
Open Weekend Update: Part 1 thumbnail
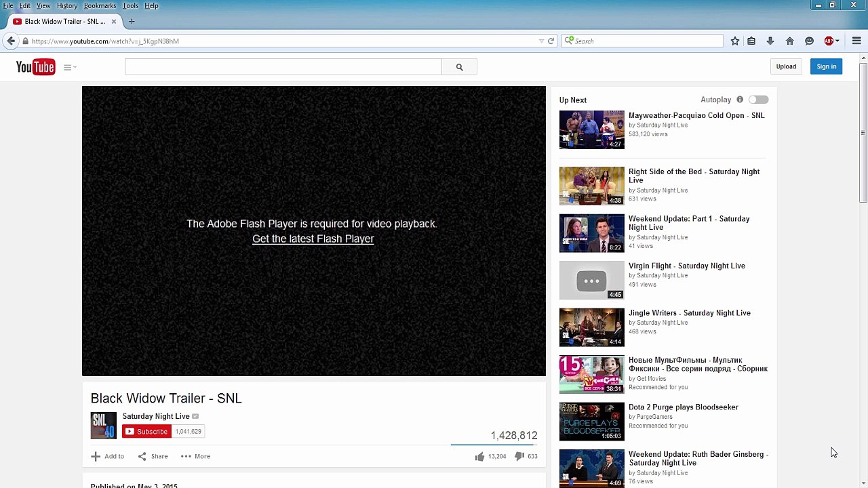(x=591, y=233)
